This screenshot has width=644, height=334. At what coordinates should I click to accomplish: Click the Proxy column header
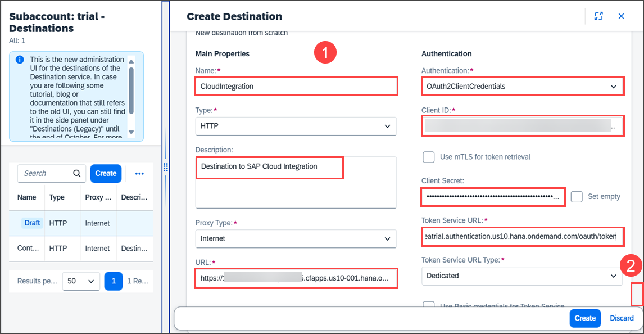[98, 197]
